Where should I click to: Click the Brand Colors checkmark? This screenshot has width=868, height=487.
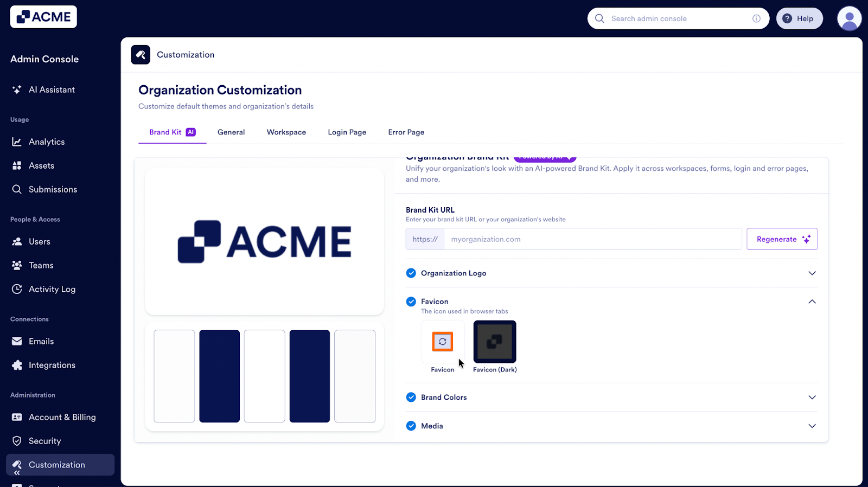point(411,397)
